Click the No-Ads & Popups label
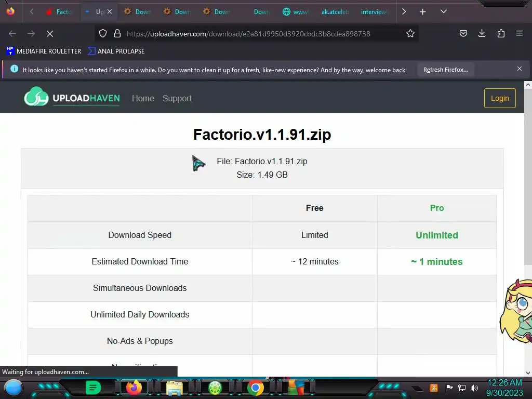 [140, 341]
